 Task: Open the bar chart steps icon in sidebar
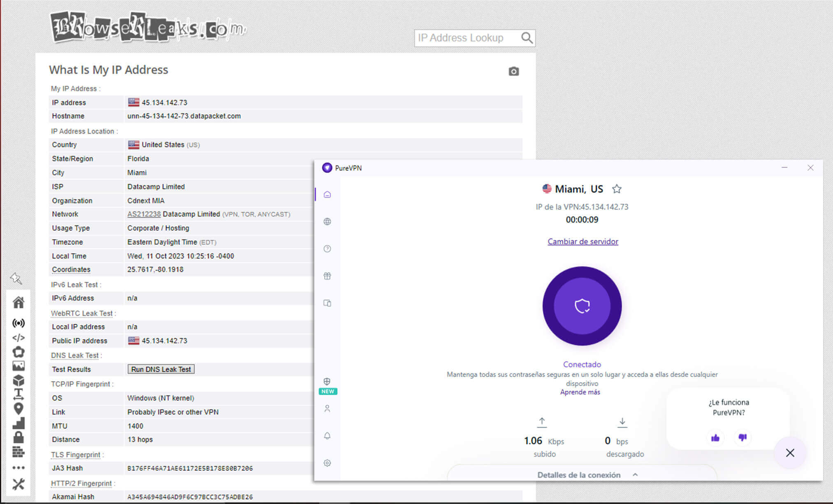[19, 423]
